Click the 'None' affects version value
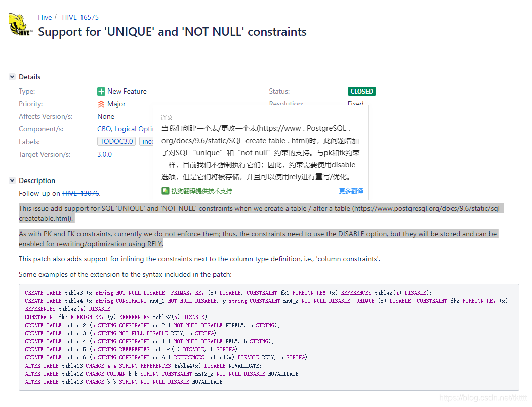Screen dimensions: 532x407 point(106,117)
